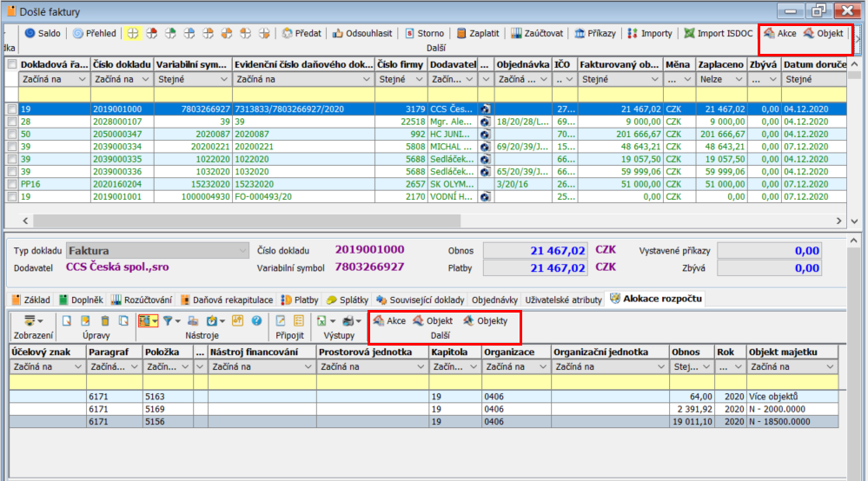Click the new record icon in Úpravy
868x481 pixels.
point(65,320)
